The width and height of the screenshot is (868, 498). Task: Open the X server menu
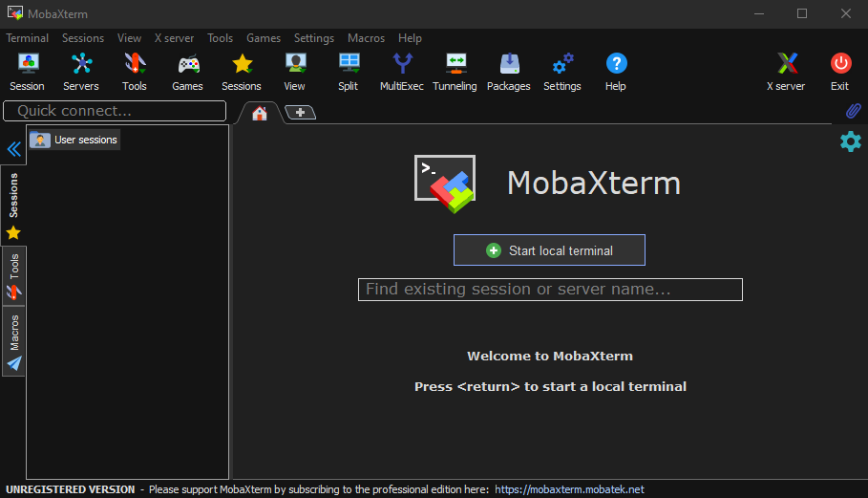[x=174, y=38]
